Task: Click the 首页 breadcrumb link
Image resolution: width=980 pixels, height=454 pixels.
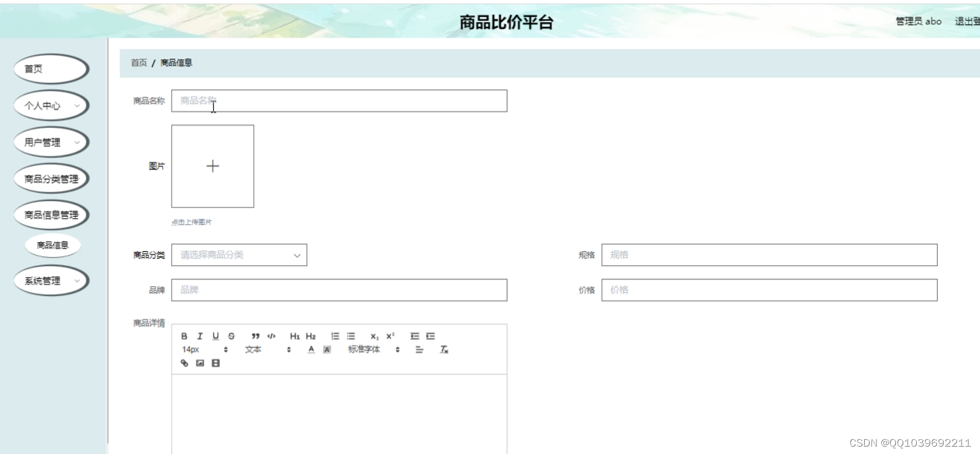Action: (x=139, y=62)
